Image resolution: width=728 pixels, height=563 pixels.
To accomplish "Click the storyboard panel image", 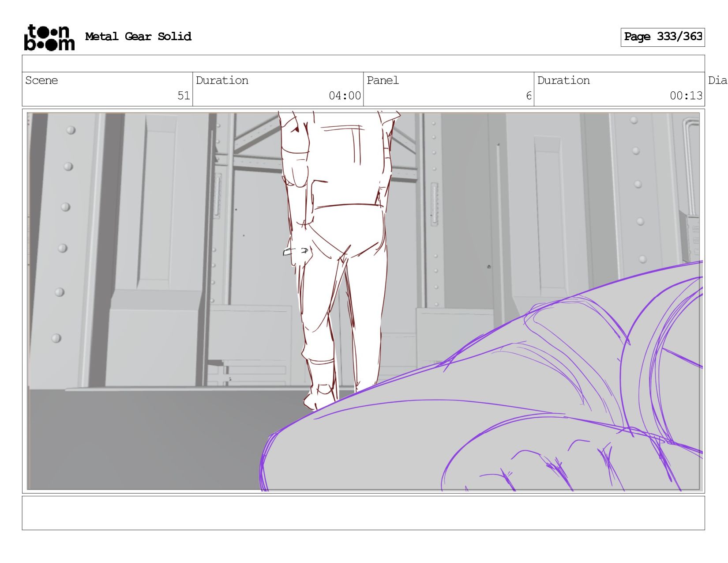I will coord(364,301).
